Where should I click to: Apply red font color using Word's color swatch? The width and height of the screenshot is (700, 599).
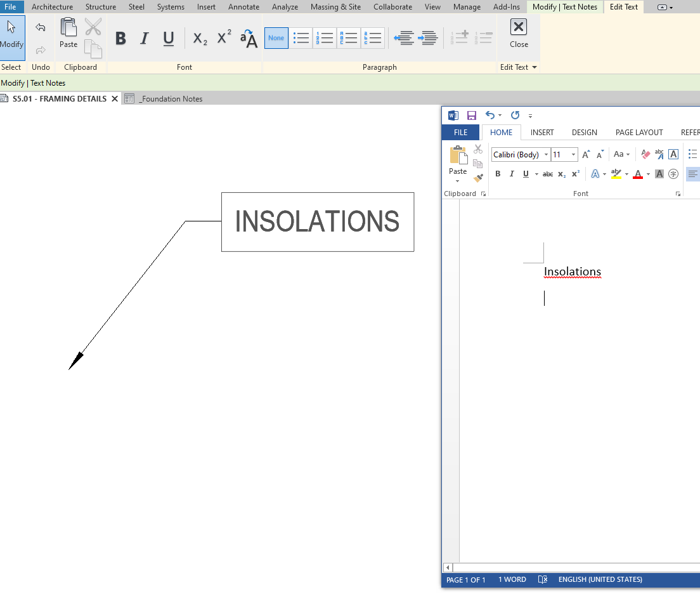click(x=638, y=173)
